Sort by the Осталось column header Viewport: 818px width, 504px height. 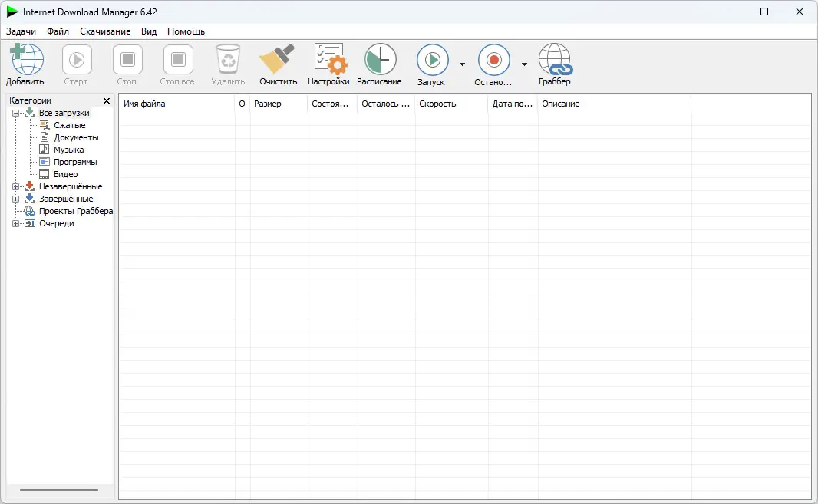pos(386,104)
